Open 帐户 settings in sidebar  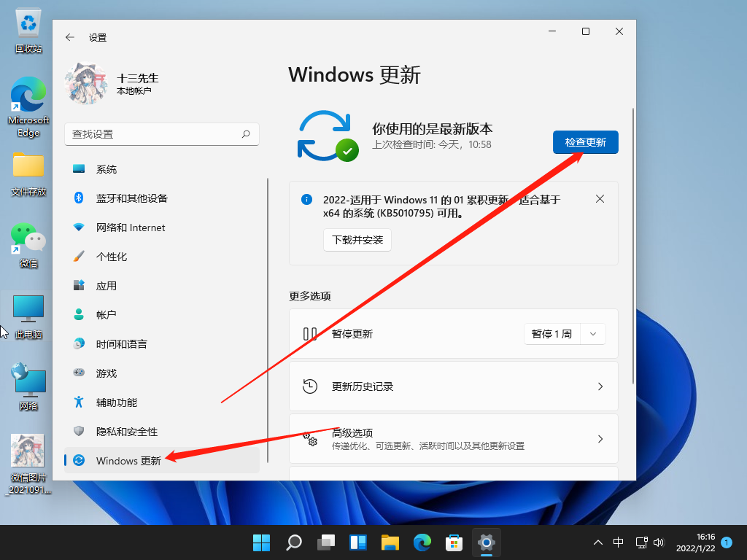tap(107, 314)
